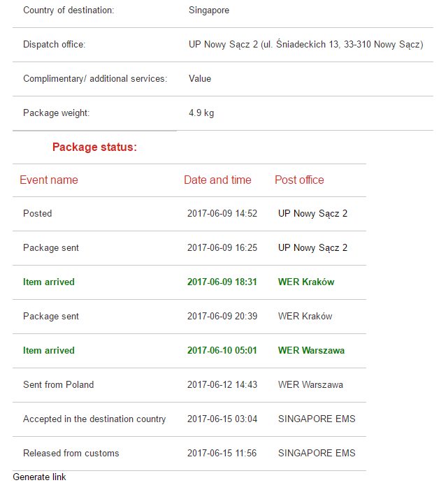
Task: Click the 2017-06-12 14:43 timestamp
Action: pos(222,384)
